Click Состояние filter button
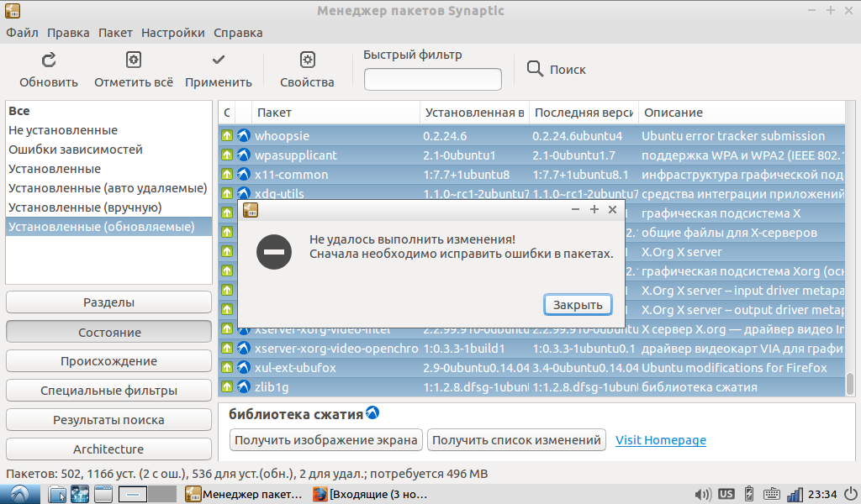Viewport: 861px width, 504px height. coord(108,332)
